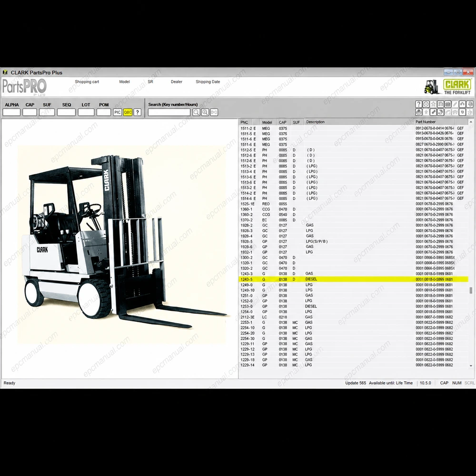Click the PartsPRO Plus logo
Image resolution: width=476 pixels, height=476 pixels.
click(x=25, y=87)
